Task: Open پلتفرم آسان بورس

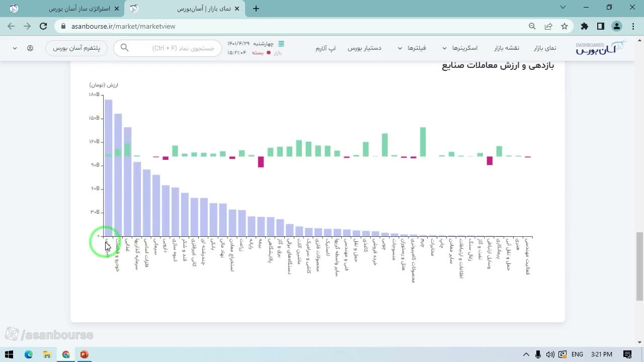Action: click(76, 48)
